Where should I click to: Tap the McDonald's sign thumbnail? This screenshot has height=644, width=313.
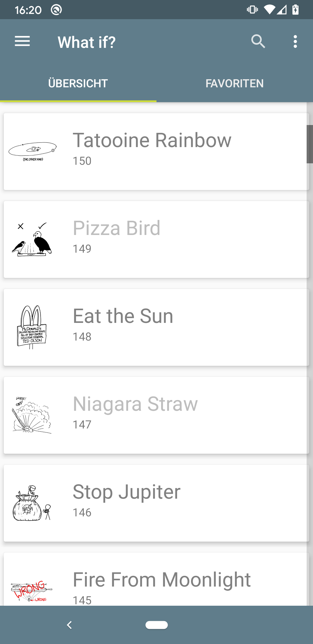coord(32,327)
